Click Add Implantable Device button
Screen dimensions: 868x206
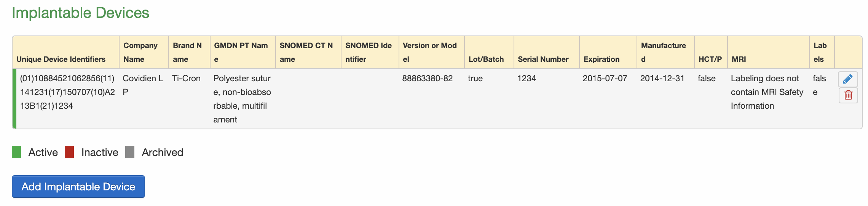pyautogui.click(x=78, y=187)
